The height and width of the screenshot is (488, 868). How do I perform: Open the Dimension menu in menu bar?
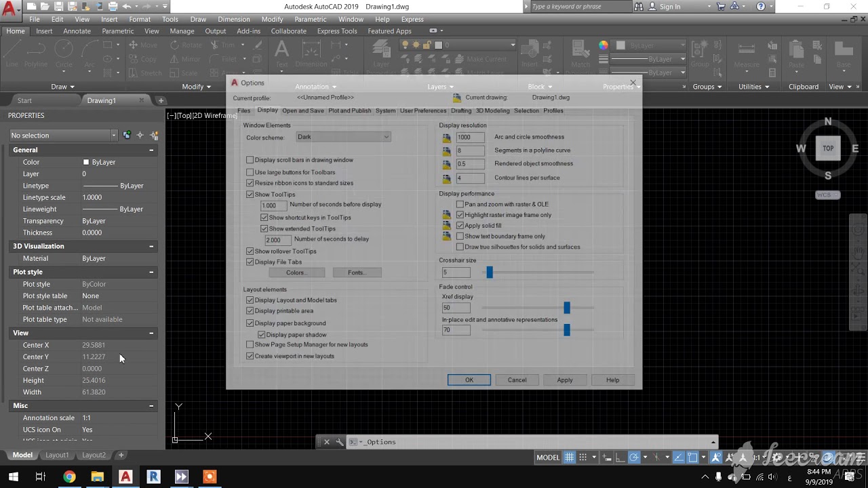pyautogui.click(x=233, y=19)
